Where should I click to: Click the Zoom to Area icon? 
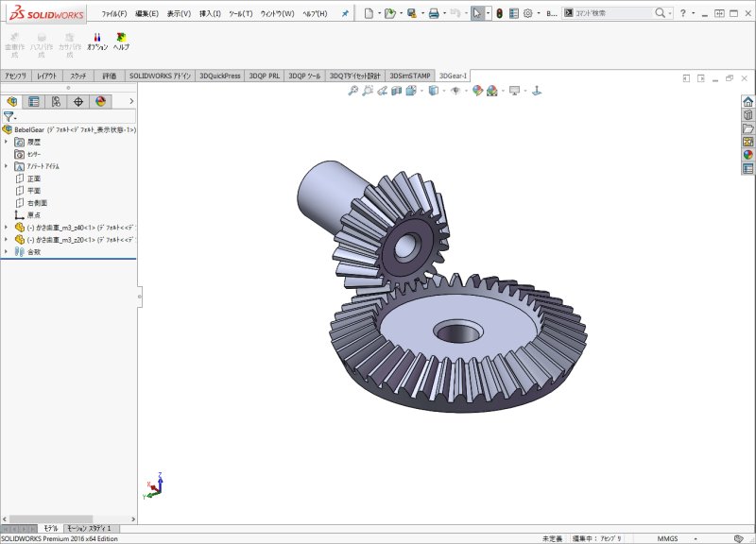[368, 91]
